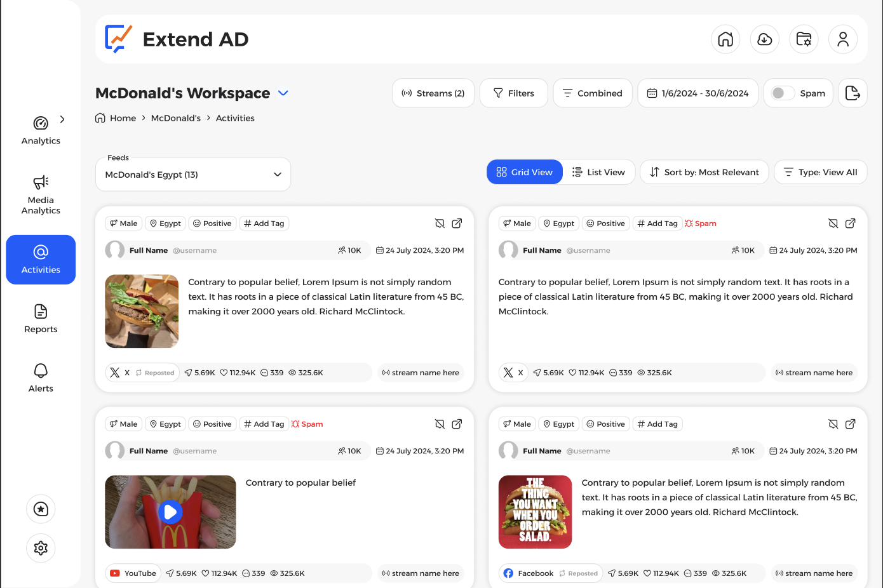Open the burger photo post in external view

[457, 224]
